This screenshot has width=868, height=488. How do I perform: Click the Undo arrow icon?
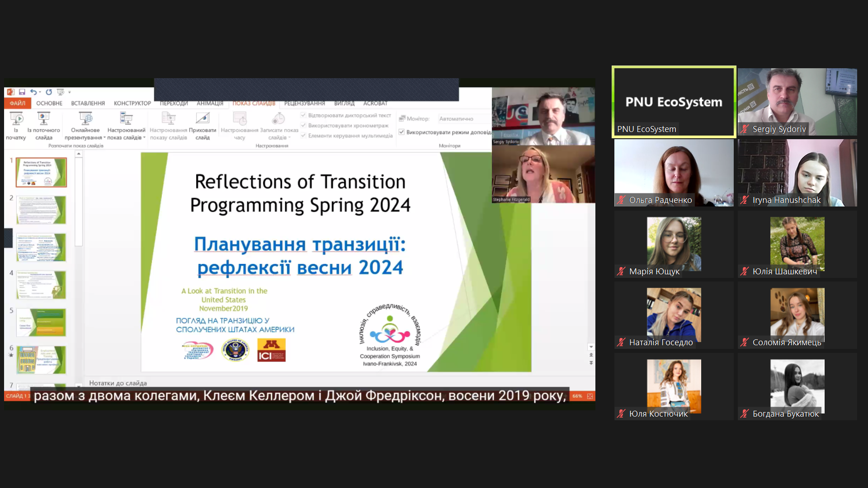[x=33, y=92]
